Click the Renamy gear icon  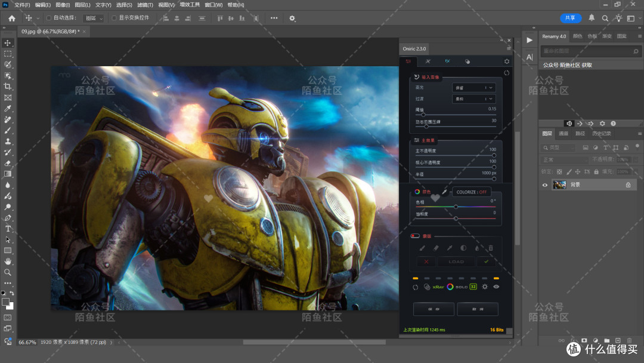pyautogui.click(x=602, y=124)
